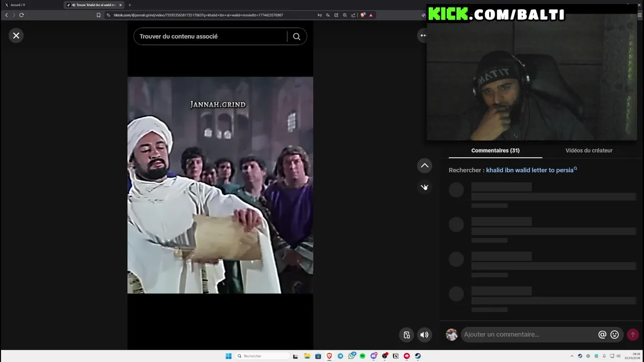This screenshot has height=362, width=644.
Task: Open Task View on the taskbar
Action: [295, 356]
